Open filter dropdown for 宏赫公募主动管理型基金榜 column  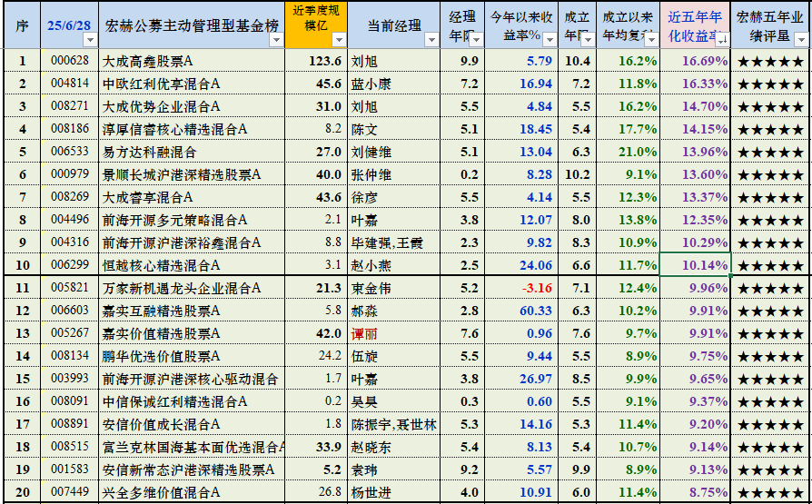pos(276,40)
